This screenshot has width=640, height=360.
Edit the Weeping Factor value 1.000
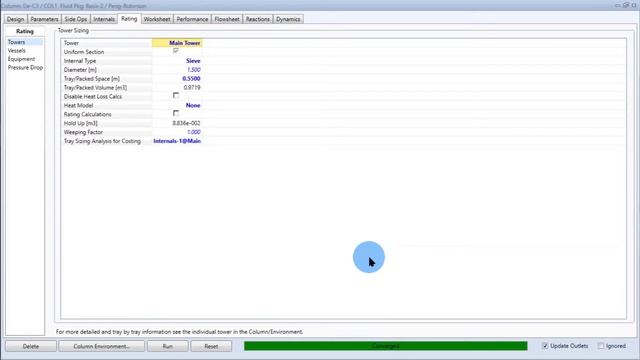(x=177, y=132)
